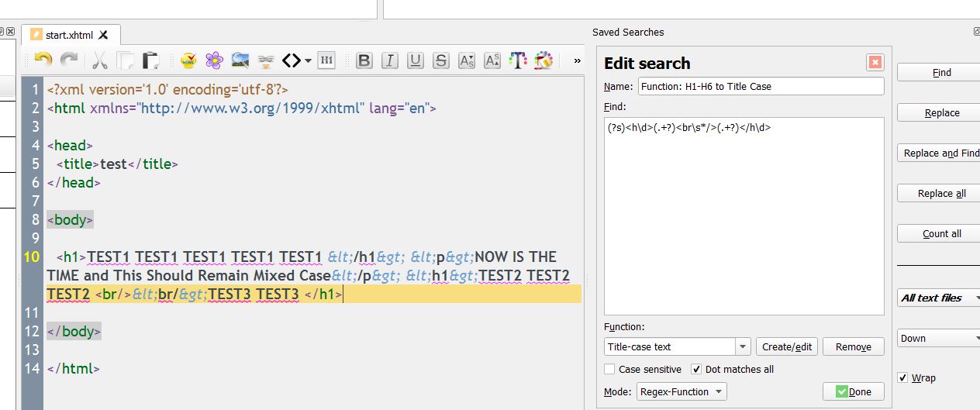Apply Strikethrough formatting from the toolbar
This screenshot has height=410, width=980.
click(x=441, y=60)
